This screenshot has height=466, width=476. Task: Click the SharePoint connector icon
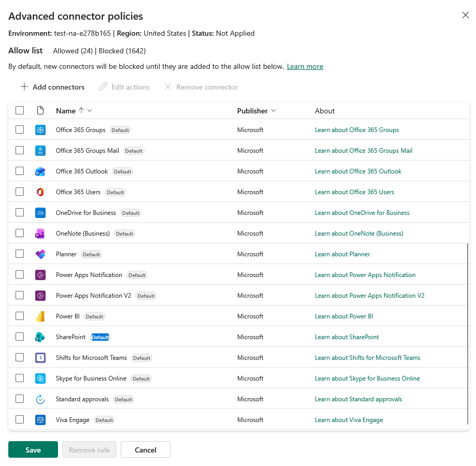point(40,337)
